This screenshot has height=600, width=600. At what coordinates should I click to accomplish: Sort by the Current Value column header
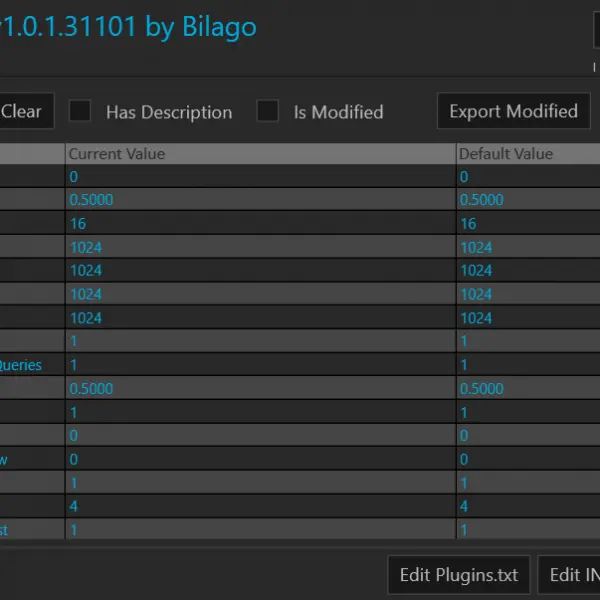click(261, 154)
